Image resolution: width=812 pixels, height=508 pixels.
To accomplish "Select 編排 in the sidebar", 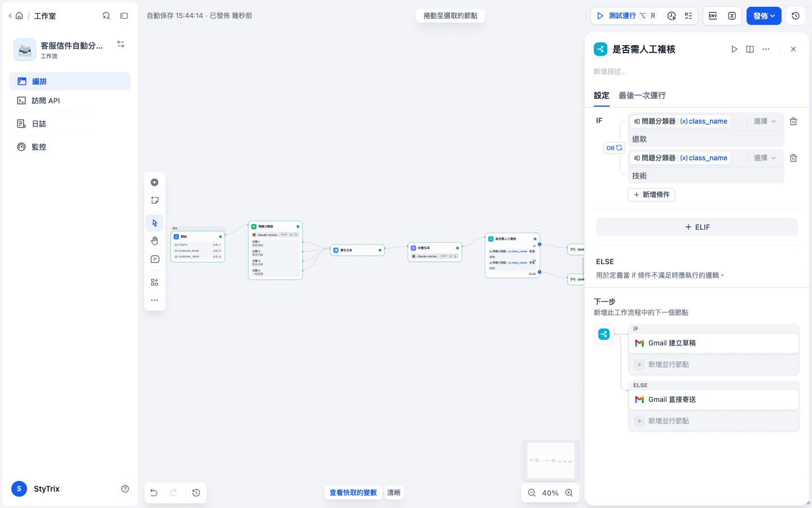I will pos(70,81).
